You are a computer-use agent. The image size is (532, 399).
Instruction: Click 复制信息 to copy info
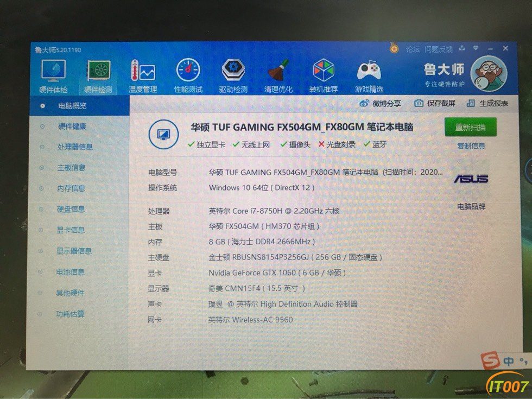471,146
